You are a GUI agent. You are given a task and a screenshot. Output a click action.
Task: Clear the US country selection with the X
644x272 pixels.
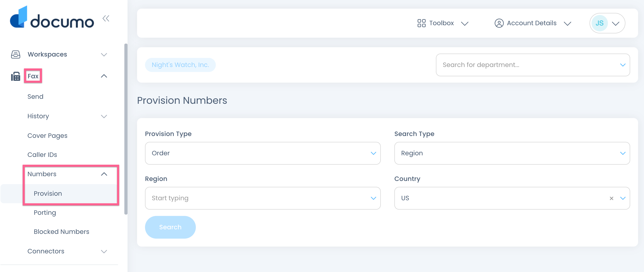[x=612, y=198]
